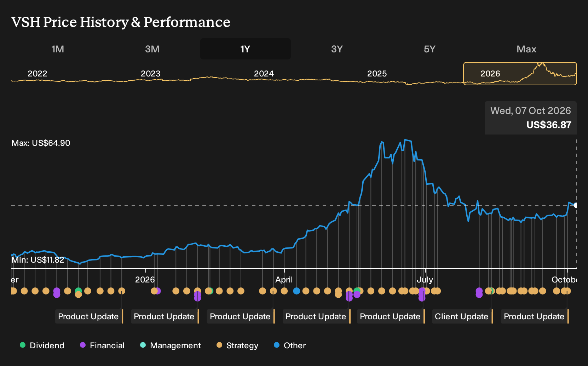The width and height of the screenshot is (588, 366).
Task: Click the VSH Price History & Performance heading
Action: click(x=121, y=22)
